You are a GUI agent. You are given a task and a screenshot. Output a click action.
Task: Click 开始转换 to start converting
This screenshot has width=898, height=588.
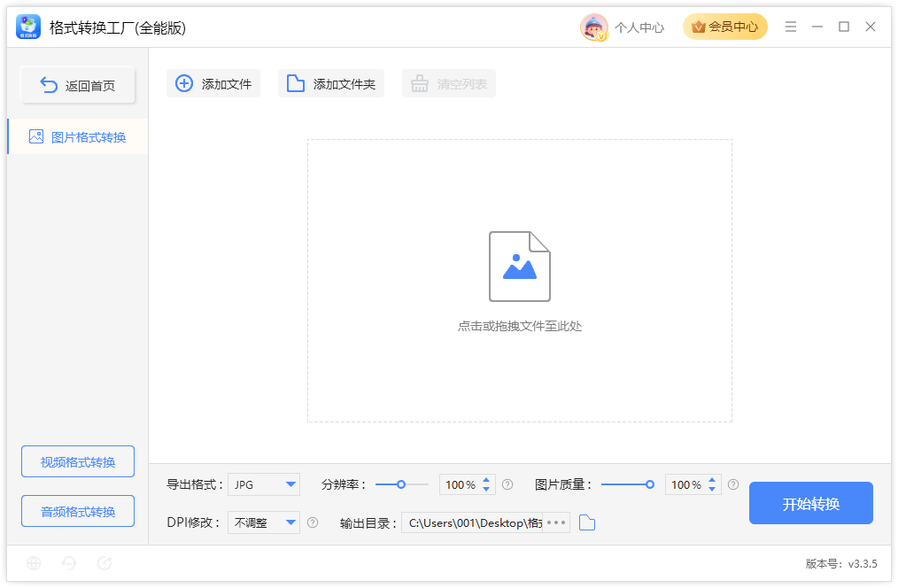point(811,503)
